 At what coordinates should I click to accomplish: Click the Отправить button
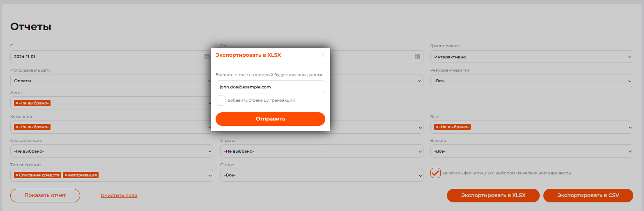[270, 119]
